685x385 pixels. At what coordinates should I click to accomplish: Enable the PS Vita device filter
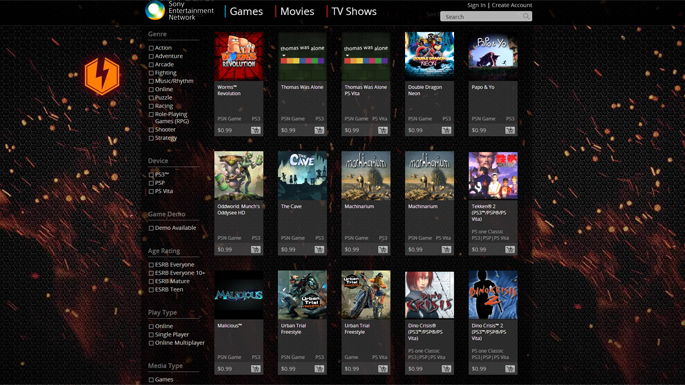151,191
